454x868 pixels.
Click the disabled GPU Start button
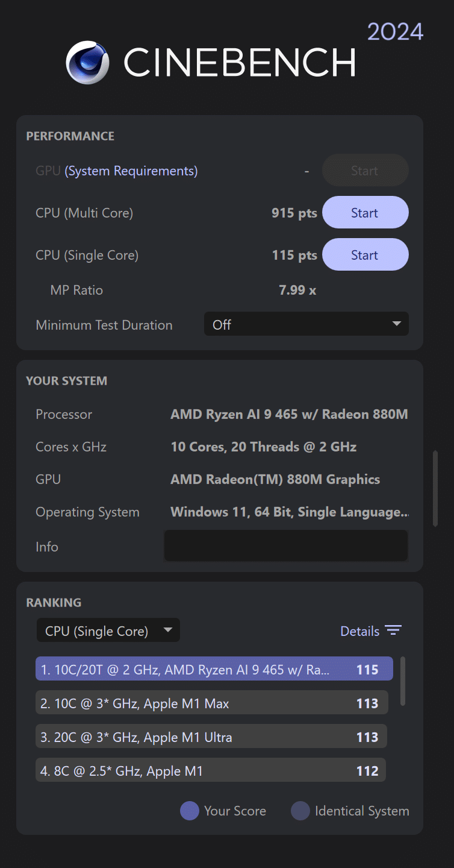click(x=365, y=171)
